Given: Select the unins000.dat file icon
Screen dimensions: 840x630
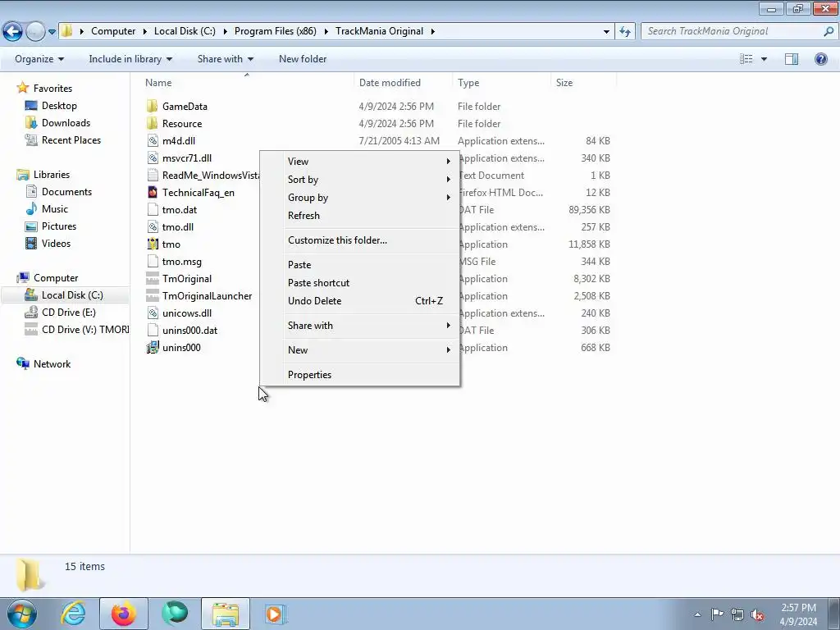Looking at the screenshot, I should [153, 331].
